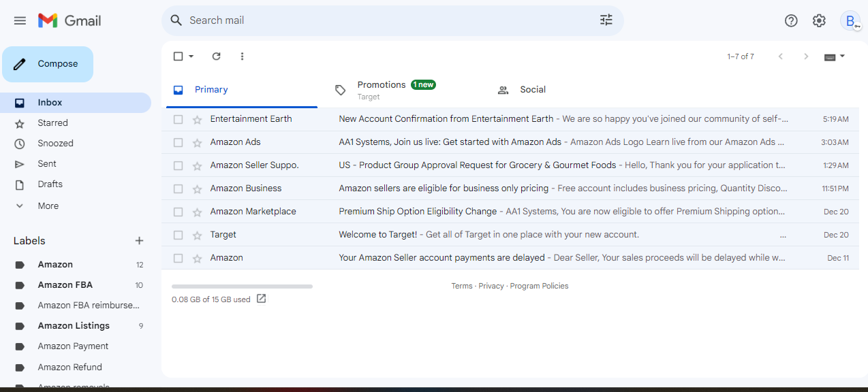868x392 pixels.
Task: Star the Amazon Ads email
Action: [198, 143]
